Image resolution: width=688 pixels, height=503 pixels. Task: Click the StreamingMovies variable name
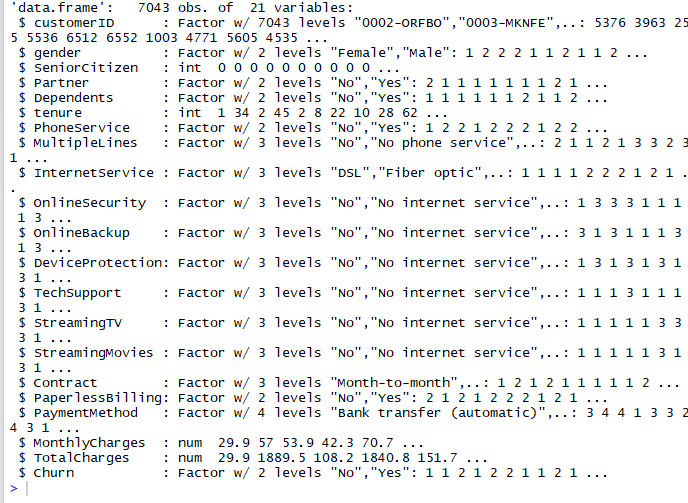point(93,353)
